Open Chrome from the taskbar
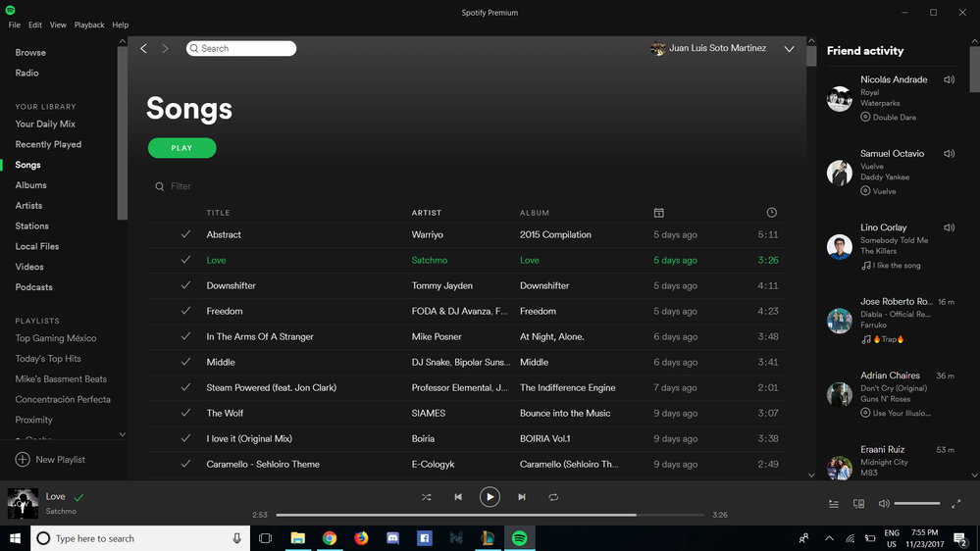 click(x=330, y=538)
